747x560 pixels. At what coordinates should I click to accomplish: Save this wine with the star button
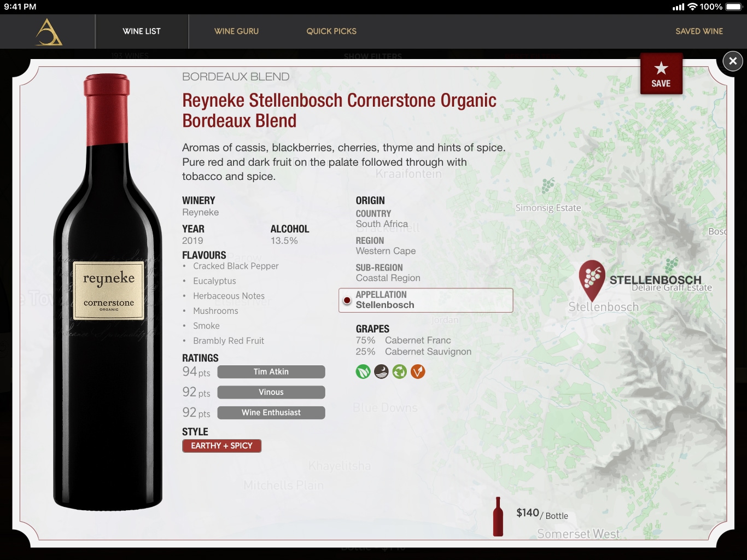pos(661,74)
